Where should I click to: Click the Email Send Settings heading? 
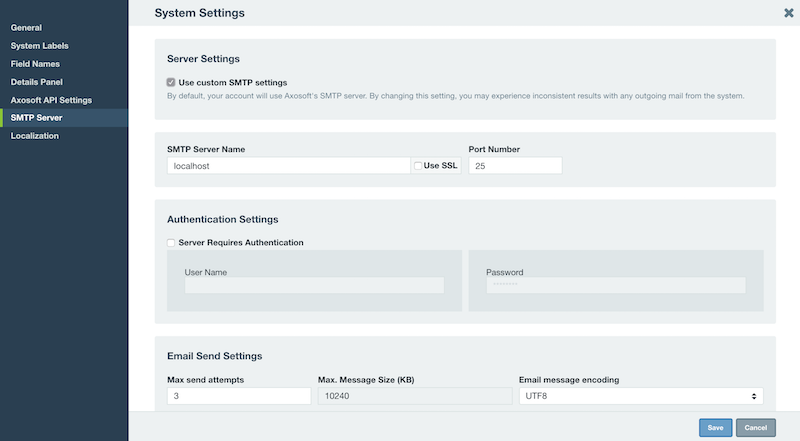214,356
